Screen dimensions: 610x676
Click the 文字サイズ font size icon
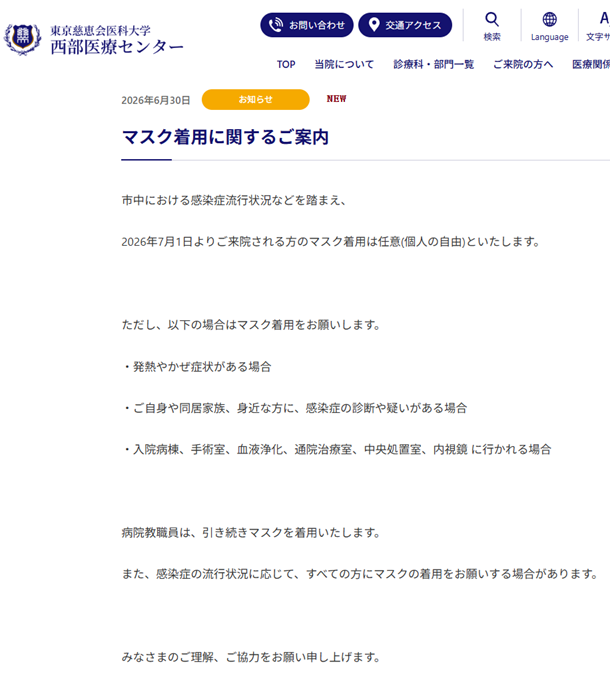point(604,19)
